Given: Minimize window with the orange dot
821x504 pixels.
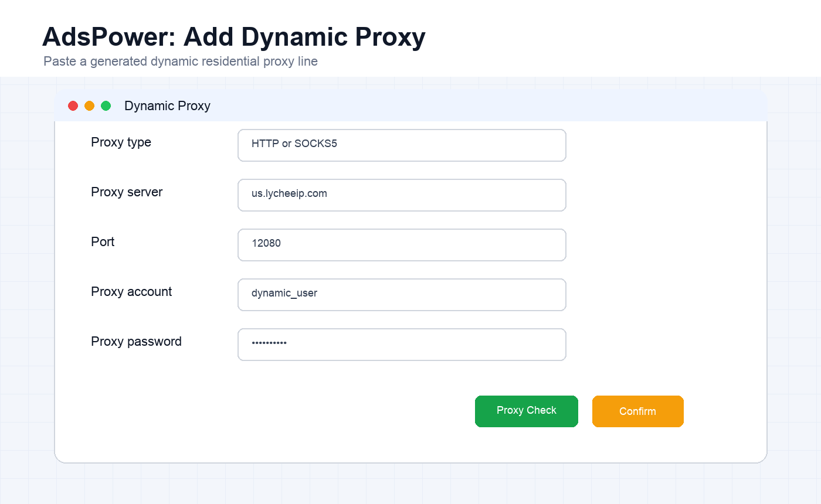Looking at the screenshot, I should (x=90, y=106).
